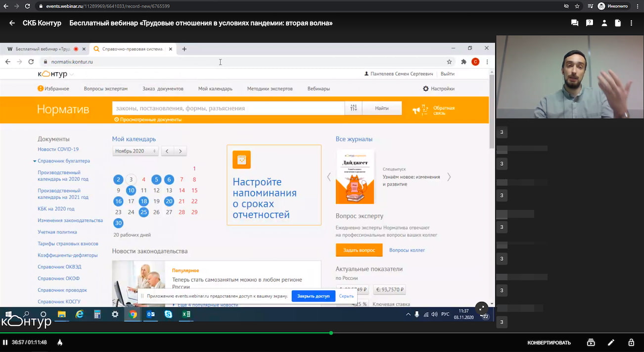
Task: Pause the webinar recording playback
Action: point(6,342)
